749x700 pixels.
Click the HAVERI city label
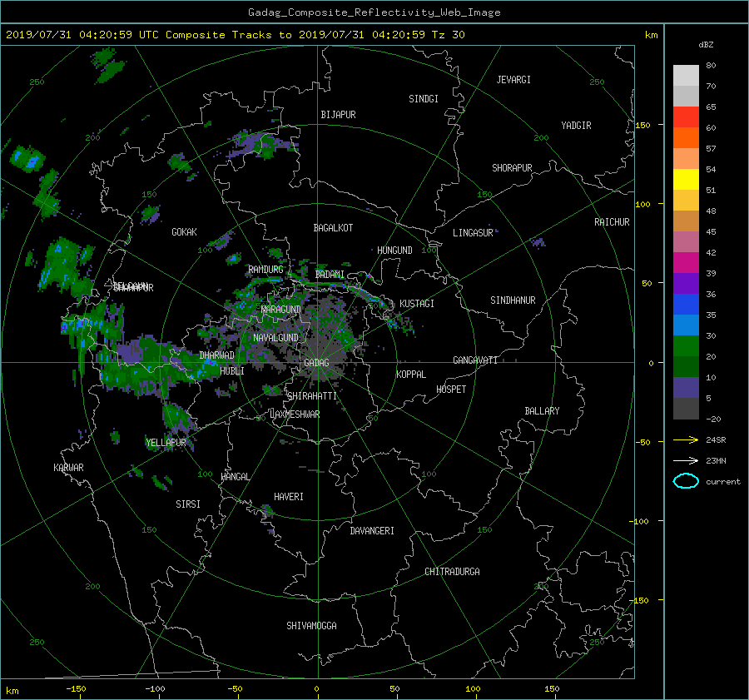pos(289,497)
